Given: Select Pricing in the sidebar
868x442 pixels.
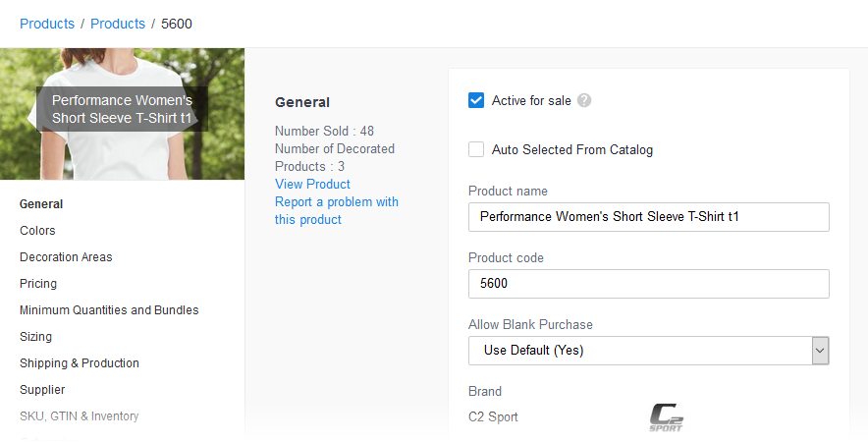Looking at the screenshot, I should (x=38, y=284).
